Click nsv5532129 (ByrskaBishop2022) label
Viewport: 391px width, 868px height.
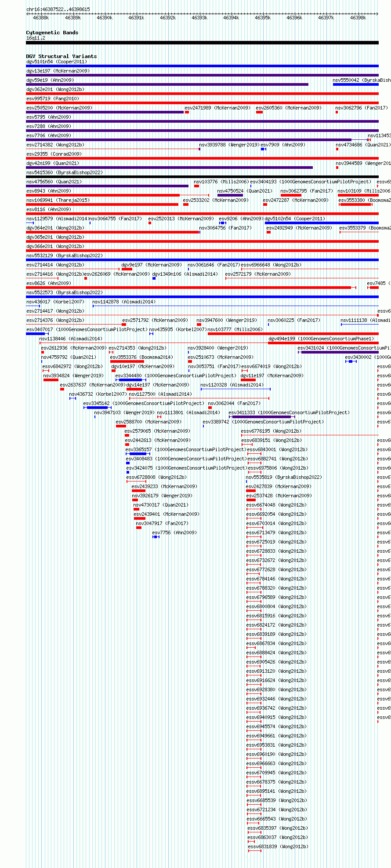[x=65, y=255]
